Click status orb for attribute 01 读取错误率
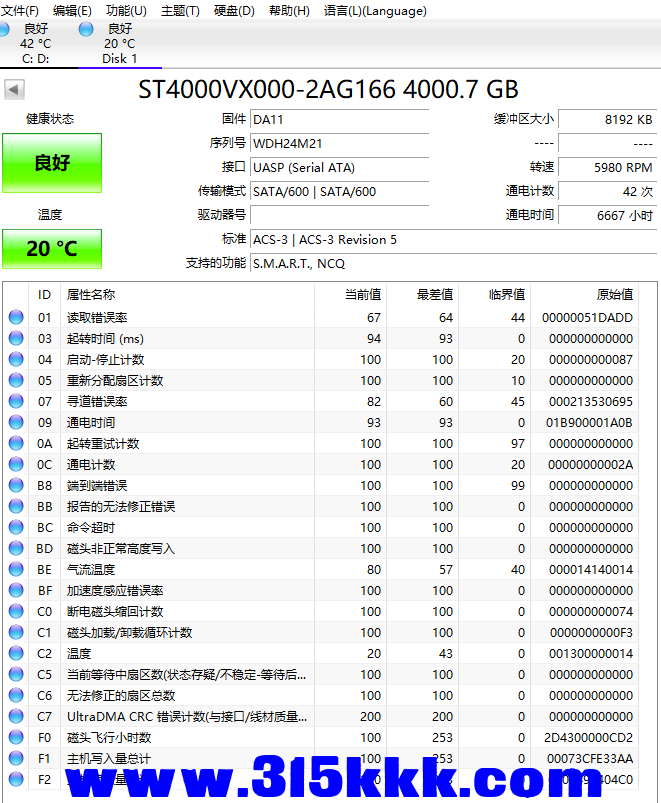Screen dimensions: 661x803 (16, 318)
